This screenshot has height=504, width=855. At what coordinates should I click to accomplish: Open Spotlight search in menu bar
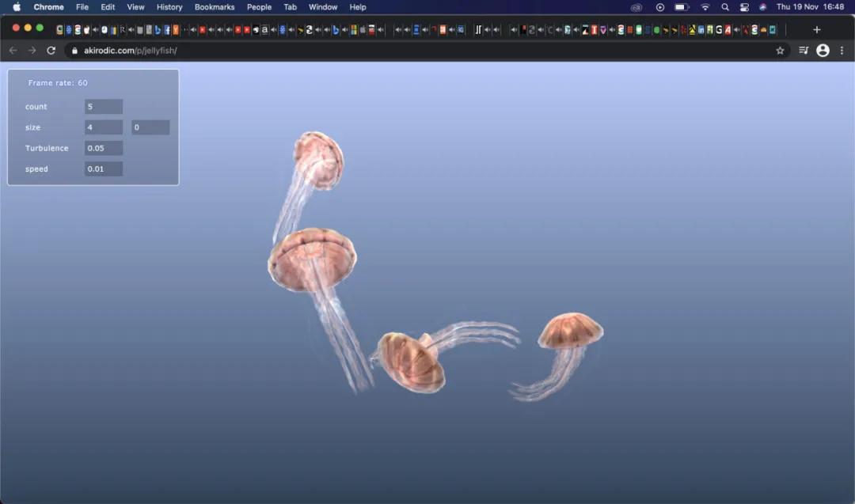724,7
